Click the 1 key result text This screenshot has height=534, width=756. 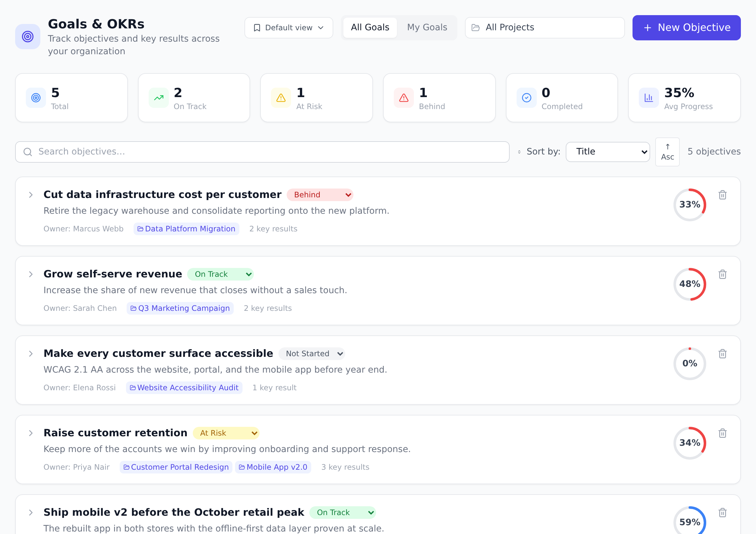click(x=274, y=388)
